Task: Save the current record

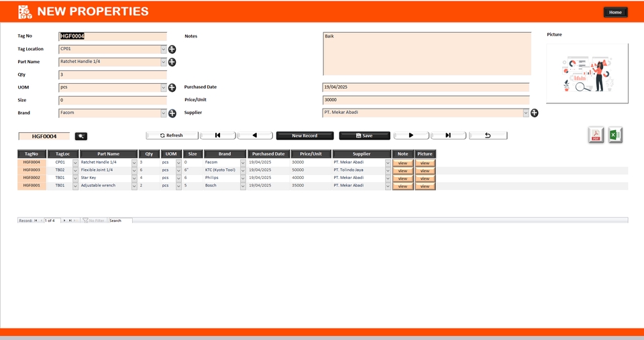Action: [x=364, y=135]
